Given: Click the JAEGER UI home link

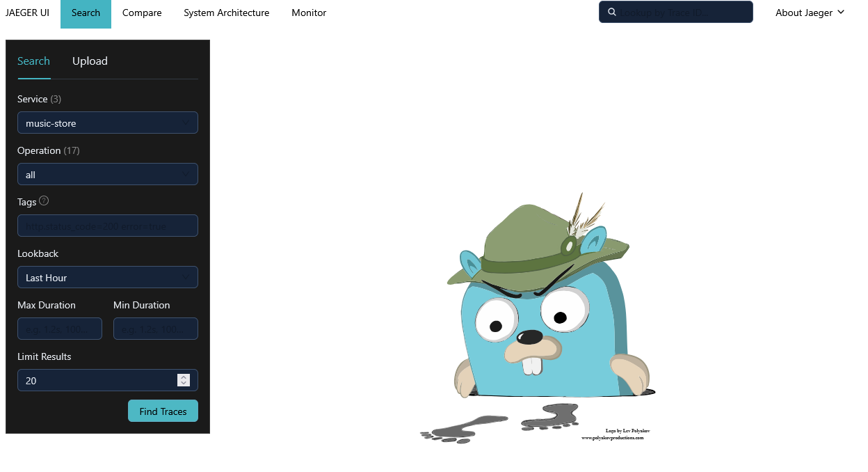Looking at the screenshot, I should tap(27, 13).
